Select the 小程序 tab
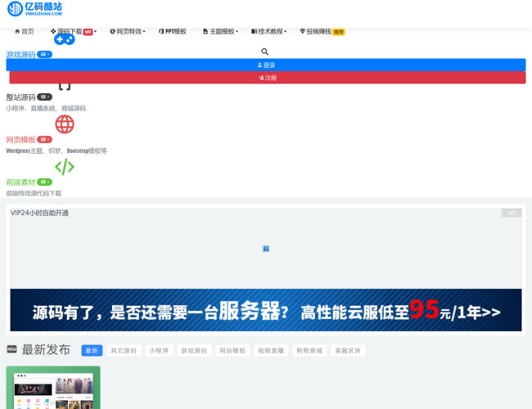 point(159,351)
